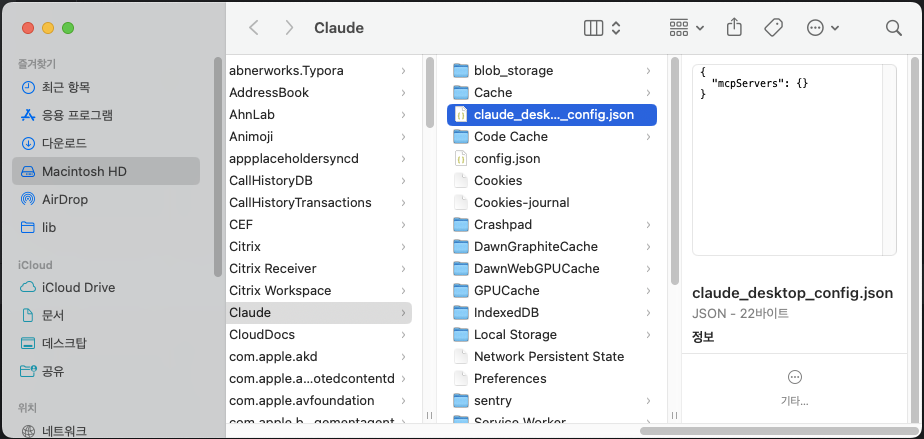This screenshot has height=439, width=924.
Task: Select the appplaceholdersyncd row
Action: [x=319, y=159]
